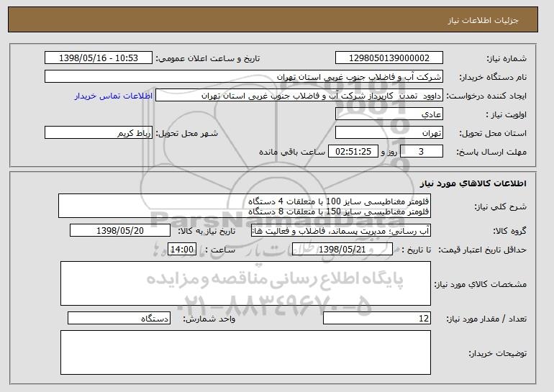The height and width of the screenshot is (392, 554).
Task: Click the remaining time field 02:51:25
Action: (353, 152)
